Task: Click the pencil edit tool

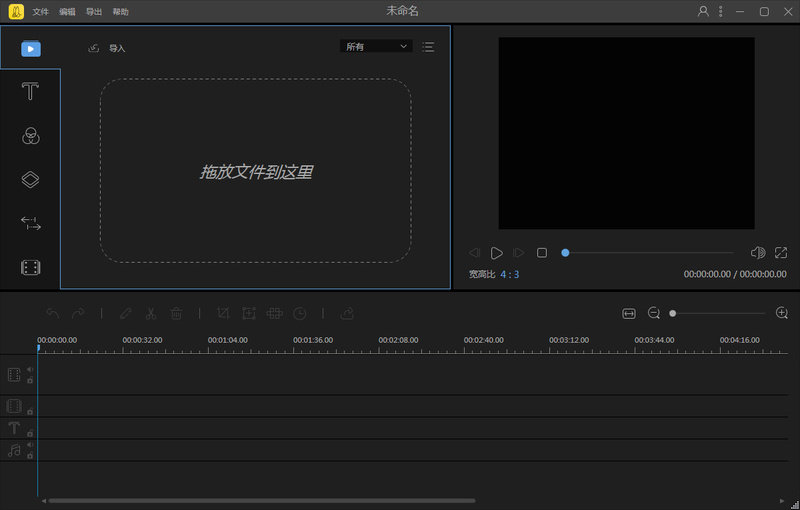Action: pos(126,313)
